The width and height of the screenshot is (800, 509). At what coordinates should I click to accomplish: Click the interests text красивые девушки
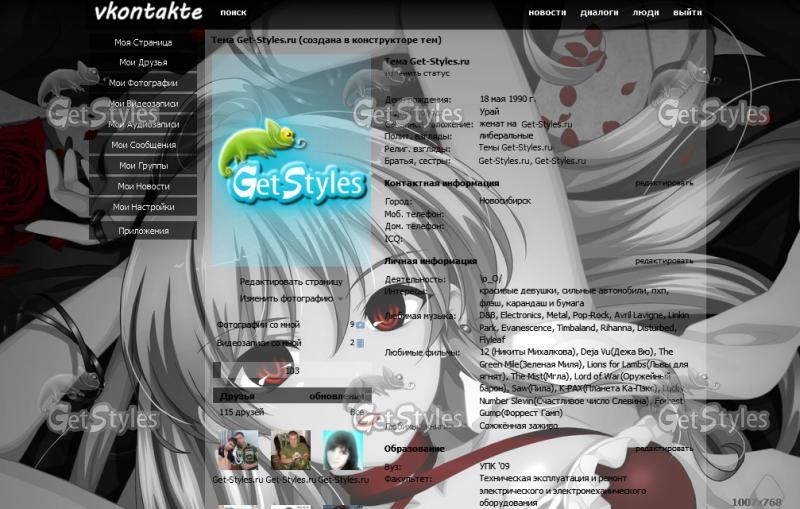pos(518,291)
